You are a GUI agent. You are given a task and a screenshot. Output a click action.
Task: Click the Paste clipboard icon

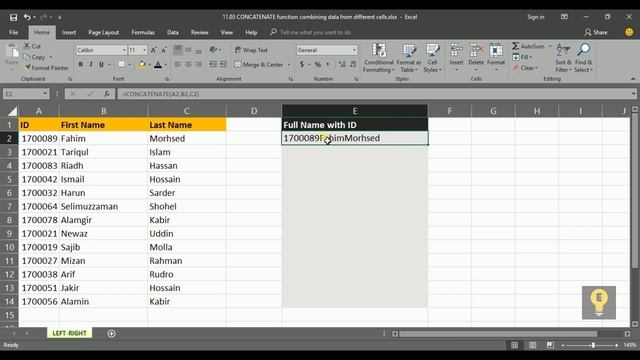pos(12,51)
